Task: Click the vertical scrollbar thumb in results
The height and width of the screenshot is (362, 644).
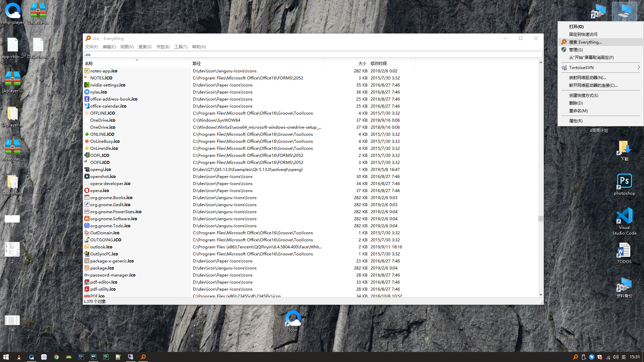Action: click(540, 219)
